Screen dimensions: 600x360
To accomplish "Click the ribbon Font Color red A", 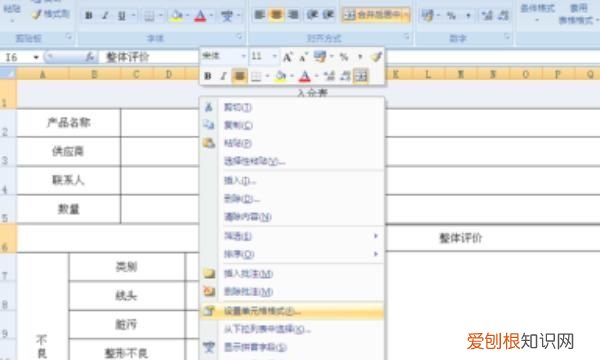I will pyautogui.click(x=200, y=16).
